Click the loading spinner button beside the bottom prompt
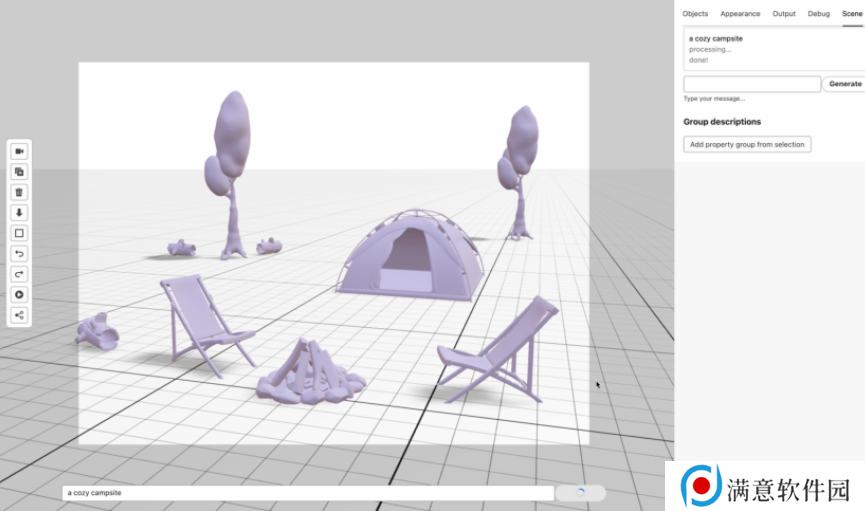This screenshot has height=511, width=865. point(581,493)
